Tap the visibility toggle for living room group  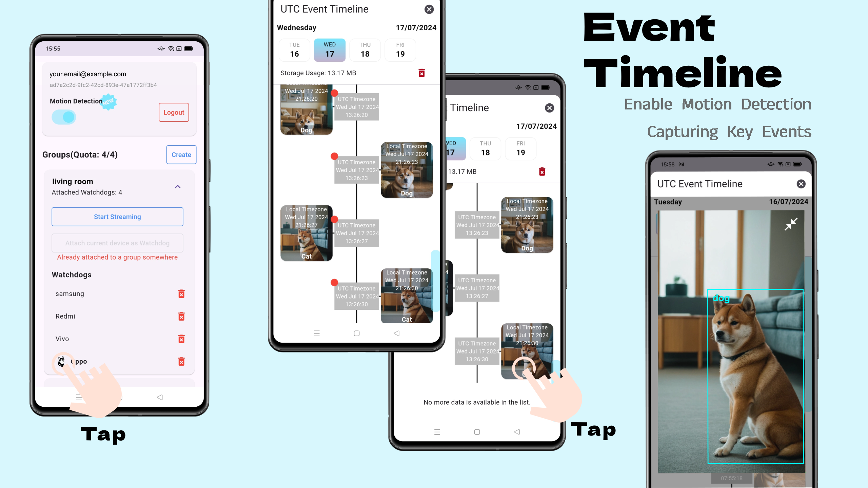178,186
